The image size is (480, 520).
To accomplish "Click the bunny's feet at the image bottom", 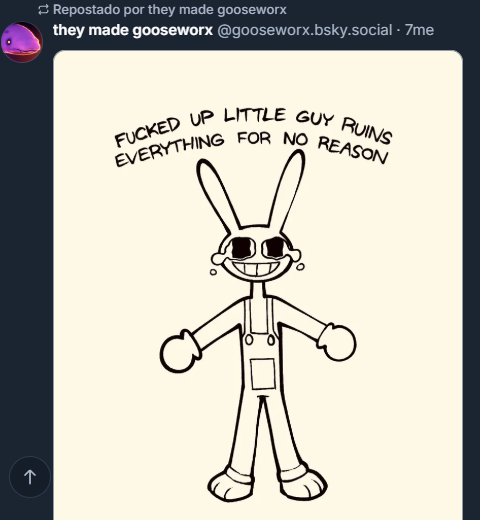I will click(x=267, y=483).
